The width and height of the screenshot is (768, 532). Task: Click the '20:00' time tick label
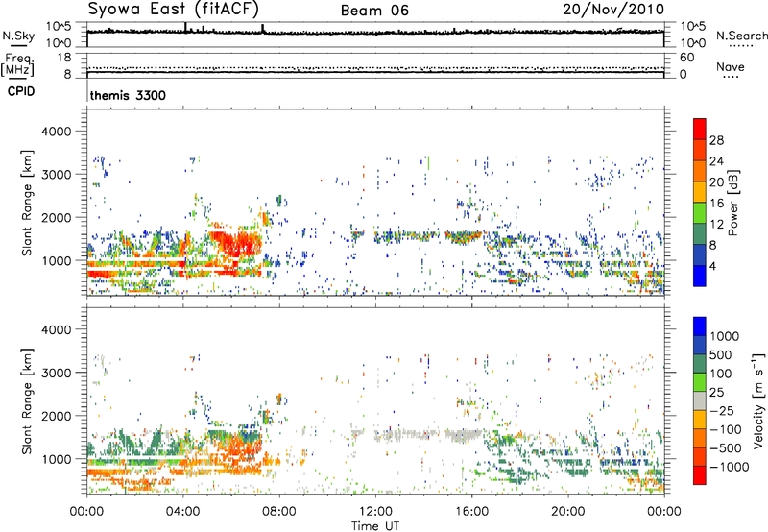click(567, 512)
